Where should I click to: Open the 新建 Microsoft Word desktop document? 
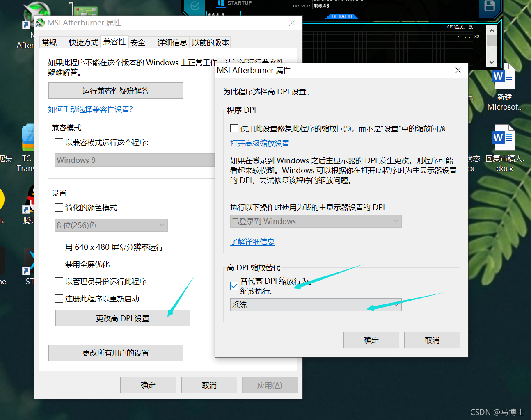click(x=504, y=87)
